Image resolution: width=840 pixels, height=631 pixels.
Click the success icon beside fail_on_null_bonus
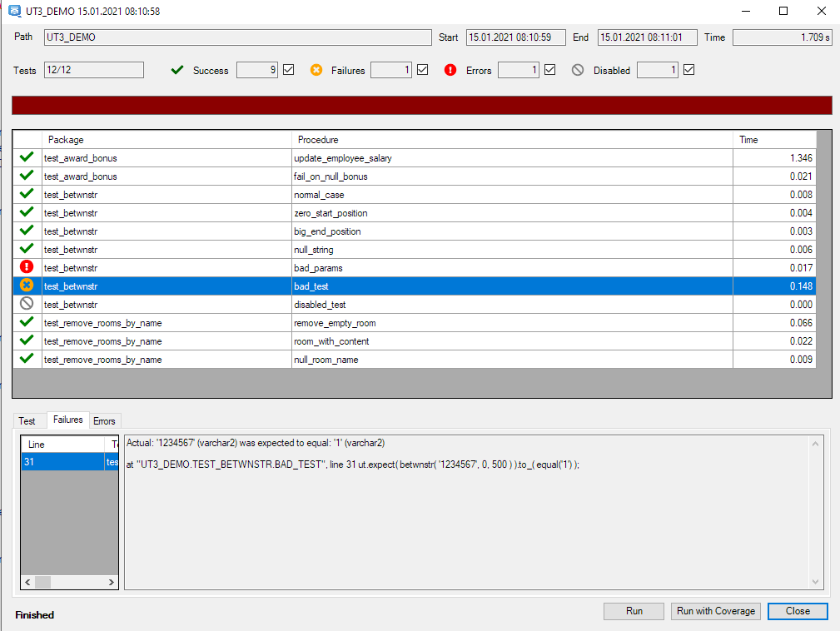(x=27, y=175)
